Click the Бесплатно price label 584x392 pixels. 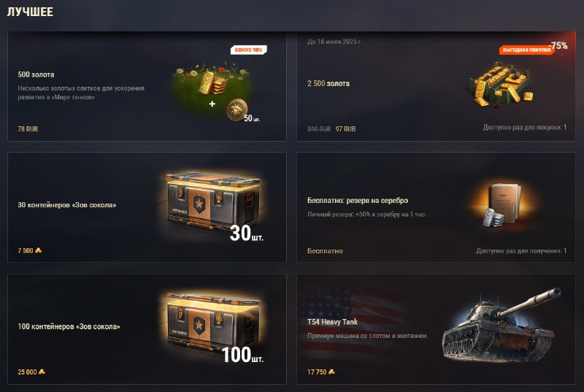pos(325,251)
